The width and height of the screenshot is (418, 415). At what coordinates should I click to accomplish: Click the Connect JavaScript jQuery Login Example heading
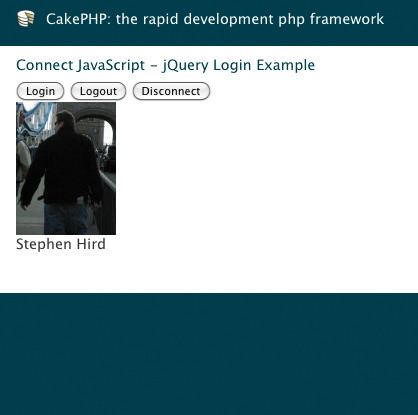(165, 65)
